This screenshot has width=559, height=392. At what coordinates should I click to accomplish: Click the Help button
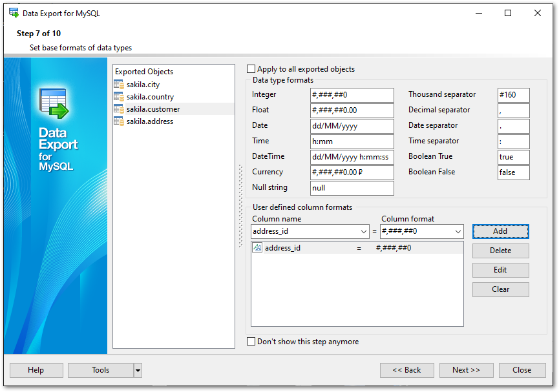[x=36, y=370]
